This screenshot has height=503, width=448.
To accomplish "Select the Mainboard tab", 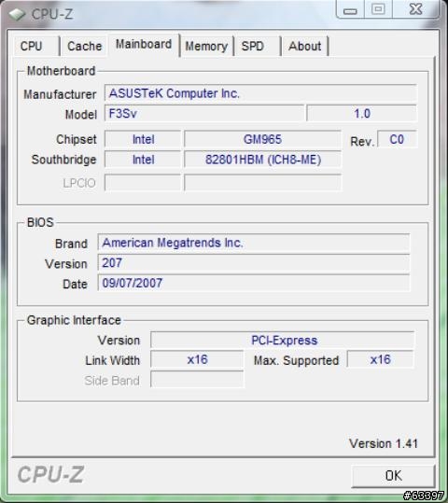I will [144, 45].
